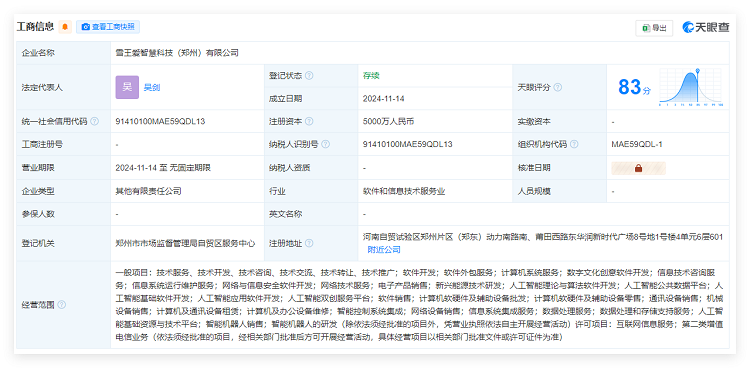Viewport: 750px width, 368px height.
Task: Click organization code MAE59QDL-1
Action: pos(637,144)
